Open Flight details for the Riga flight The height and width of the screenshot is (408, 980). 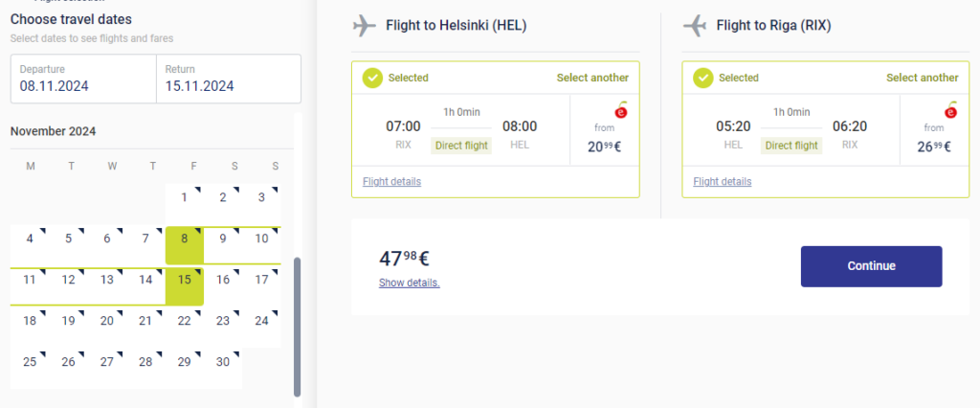(722, 181)
